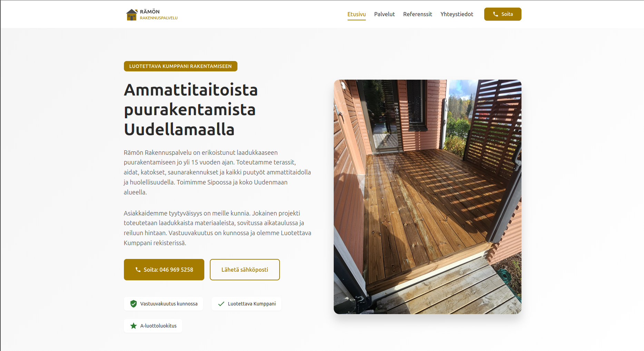This screenshot has height=351, width=644.
Task: Select the green shield icon beside Vastuuvakuutus kunnossa
Action: (134, 304)
